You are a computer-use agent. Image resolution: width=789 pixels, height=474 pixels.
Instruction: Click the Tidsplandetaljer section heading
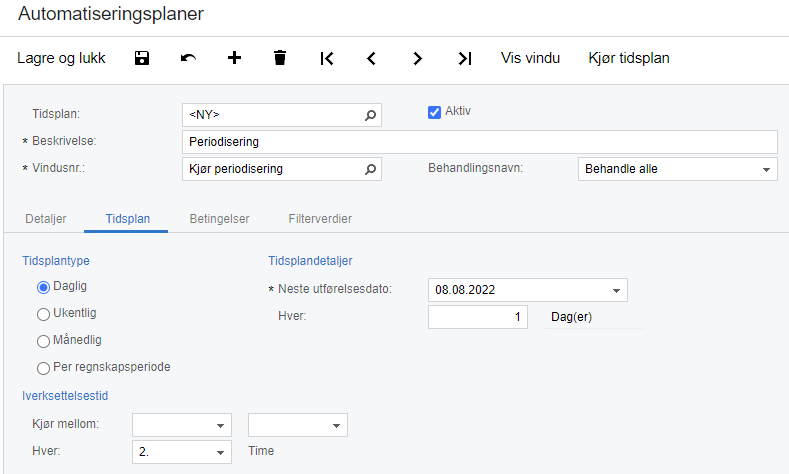coord(310,261)
